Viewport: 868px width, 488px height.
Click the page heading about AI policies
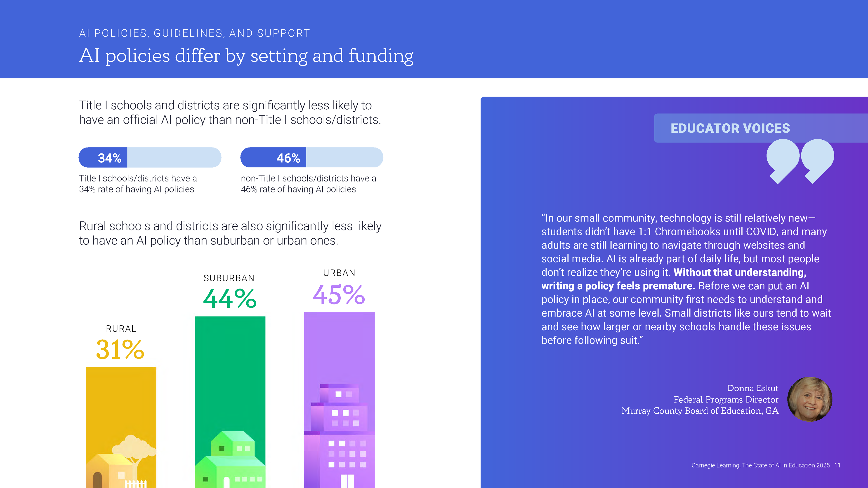(246, 56)
